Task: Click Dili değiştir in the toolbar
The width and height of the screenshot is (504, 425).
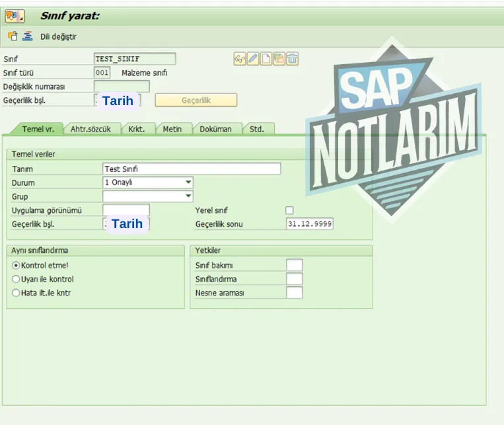Action: (x=58, y=36)
